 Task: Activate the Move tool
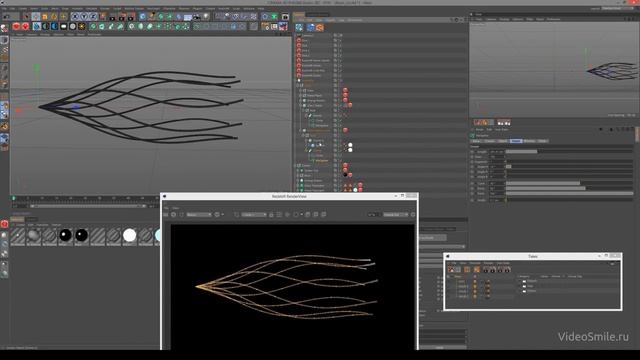(x=36, y=16)
